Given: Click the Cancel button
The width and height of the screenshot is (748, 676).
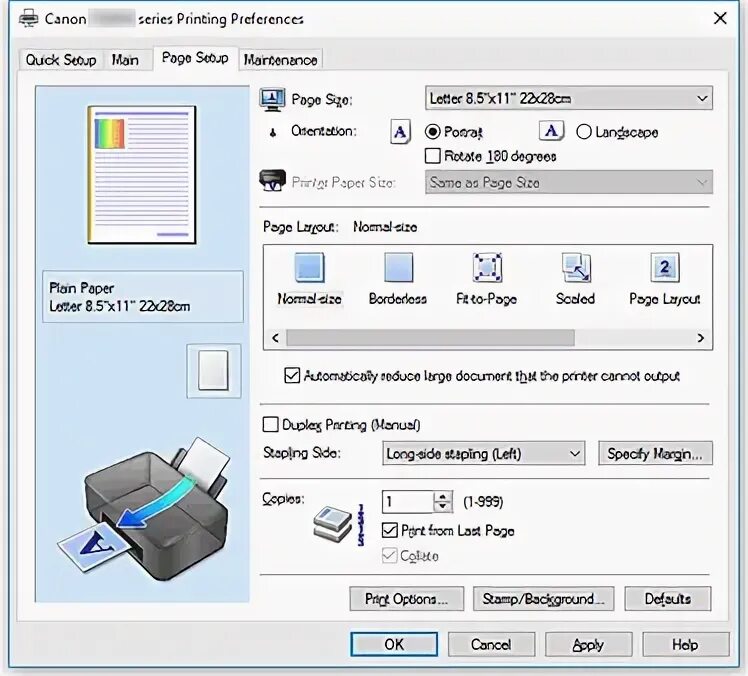Looking at the screenshot, I should 491,645.
